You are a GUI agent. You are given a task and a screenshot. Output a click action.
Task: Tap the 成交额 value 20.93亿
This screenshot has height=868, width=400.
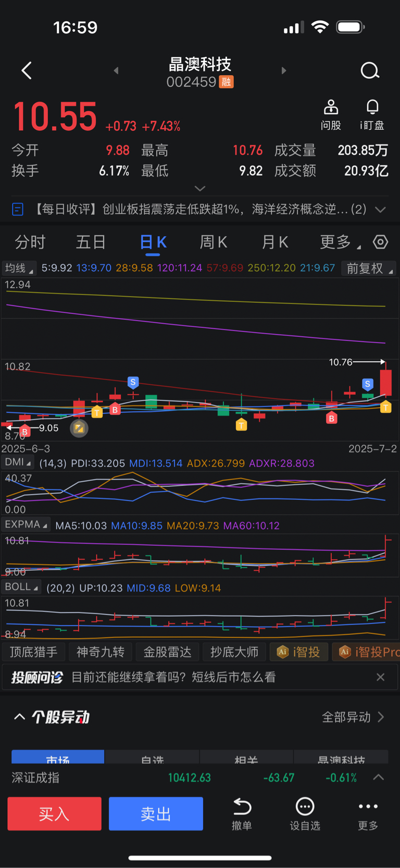(366, 170)
